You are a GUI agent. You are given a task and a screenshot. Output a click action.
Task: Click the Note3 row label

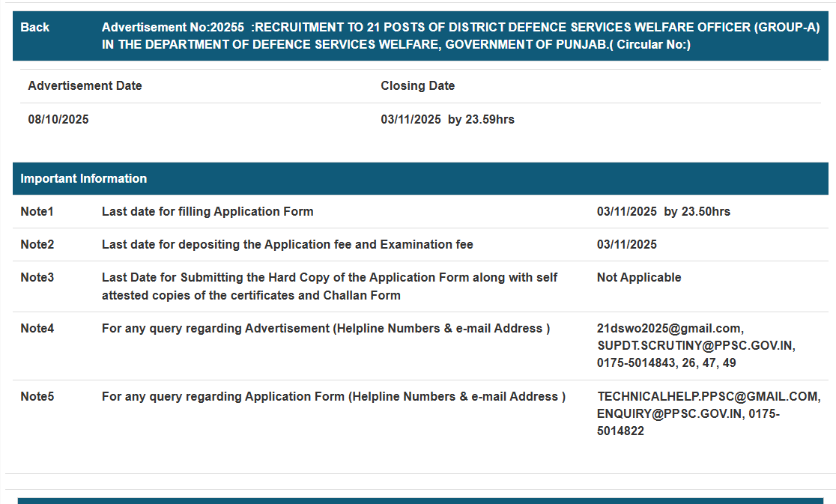pos(37,277)
